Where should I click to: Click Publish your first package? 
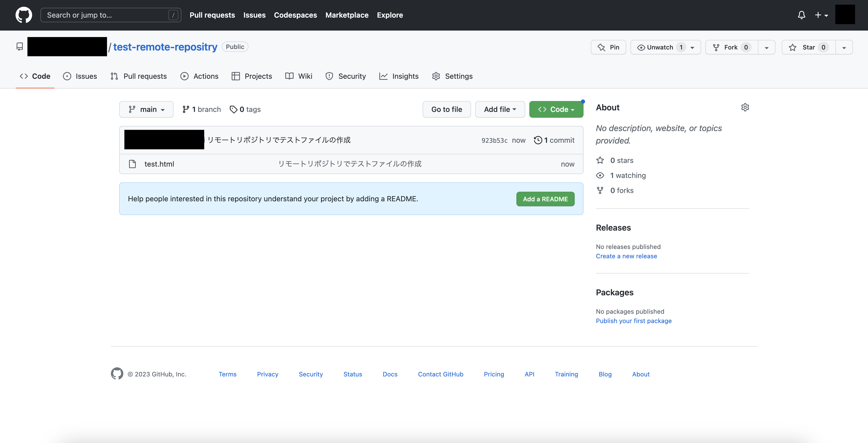[x=634, y=321]
